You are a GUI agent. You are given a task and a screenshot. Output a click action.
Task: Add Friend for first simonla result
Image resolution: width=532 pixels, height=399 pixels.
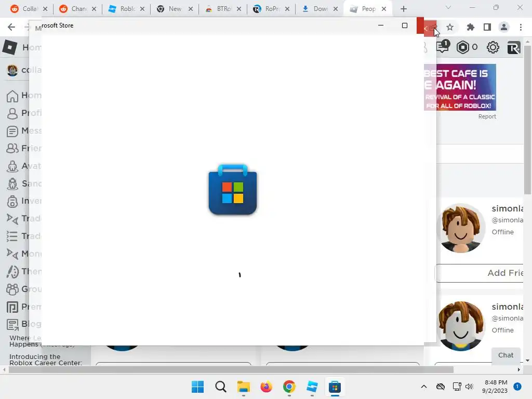click(x=480, y=273)
